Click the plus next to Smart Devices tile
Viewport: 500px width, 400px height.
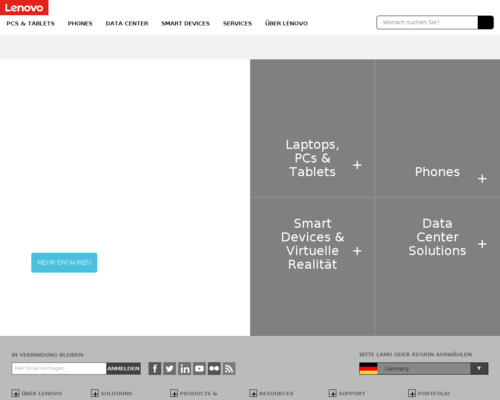[x=357, y=251]
